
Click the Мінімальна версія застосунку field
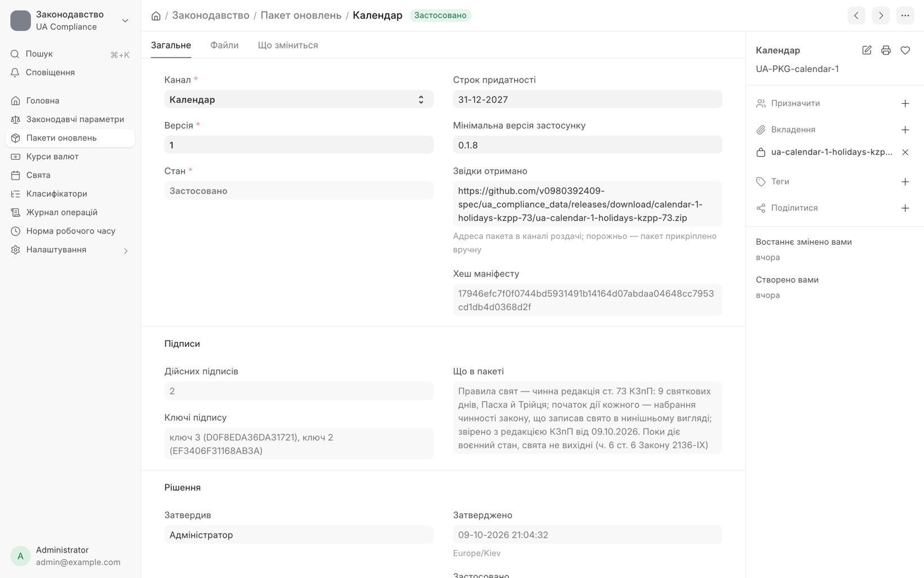coord(587,145)
